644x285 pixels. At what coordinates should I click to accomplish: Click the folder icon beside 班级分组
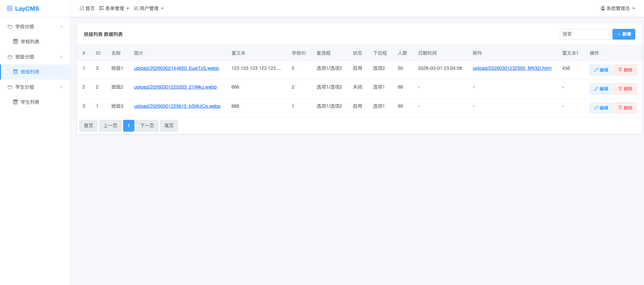10,57
